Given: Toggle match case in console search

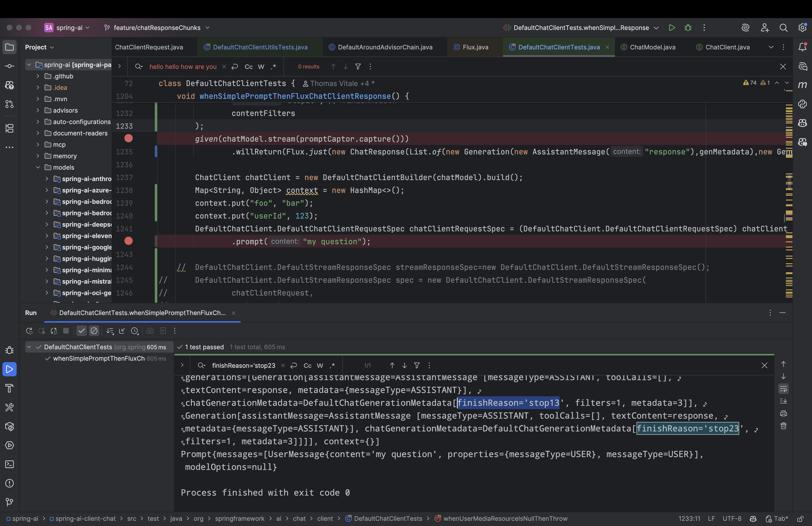Looking at the screenshot, I should click(x=307, y=366).
